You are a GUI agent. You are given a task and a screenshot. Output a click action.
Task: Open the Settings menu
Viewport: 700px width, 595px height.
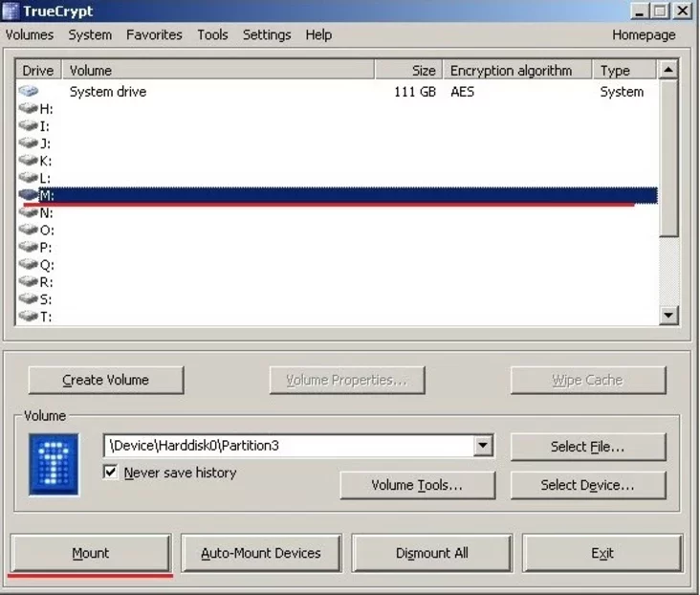pyautogui.click(x=267, y=34)
